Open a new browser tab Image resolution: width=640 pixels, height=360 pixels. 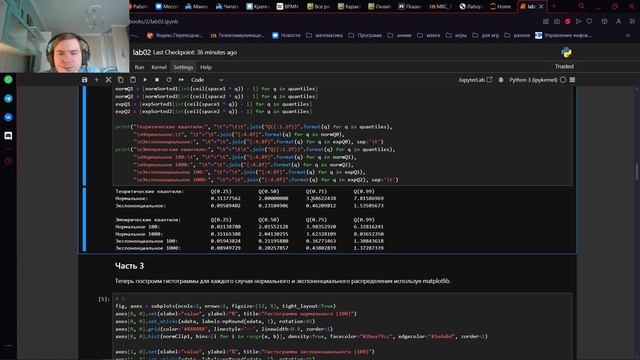click(554, 6)
